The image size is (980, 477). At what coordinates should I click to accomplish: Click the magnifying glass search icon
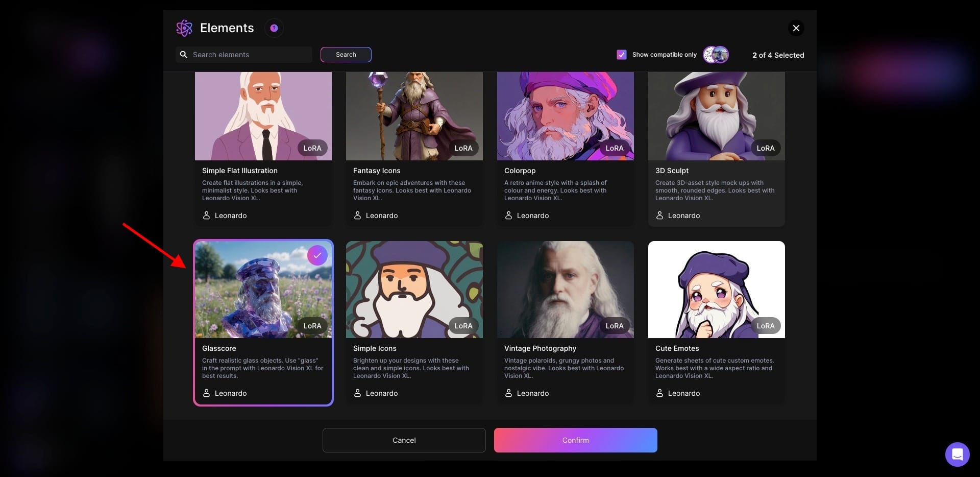pyautogui.click(x=184, y=55)
